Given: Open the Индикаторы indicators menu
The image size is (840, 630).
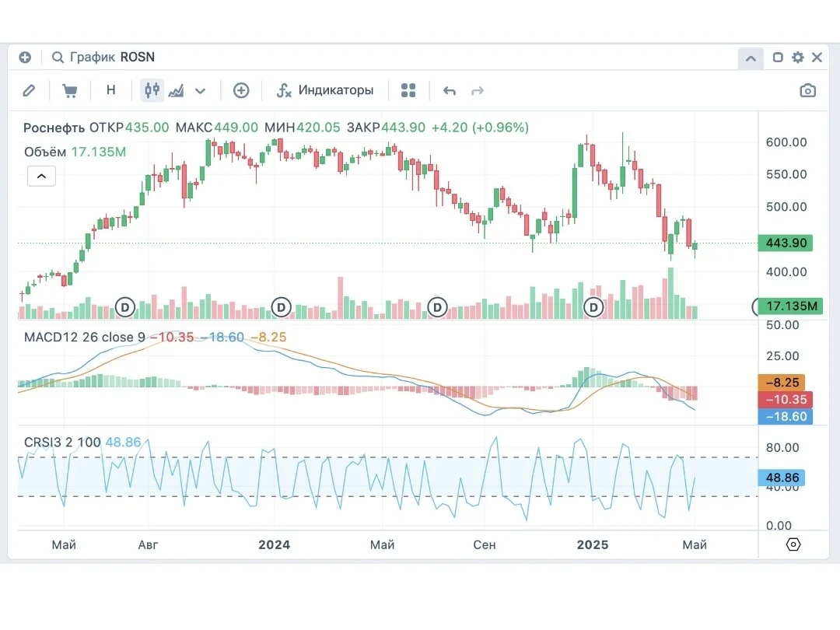Looking at the screenshot, I should [324, 90].
